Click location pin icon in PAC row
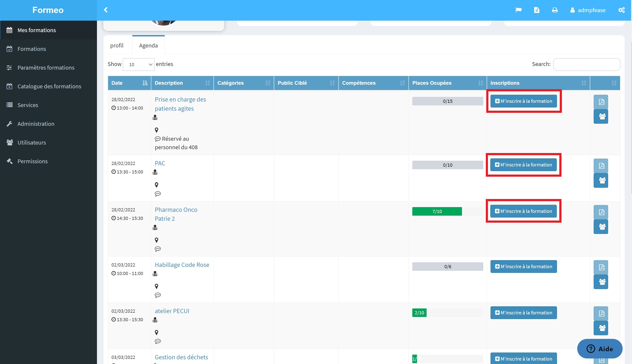Screen dimensions: 632x364 click(156, 185)
